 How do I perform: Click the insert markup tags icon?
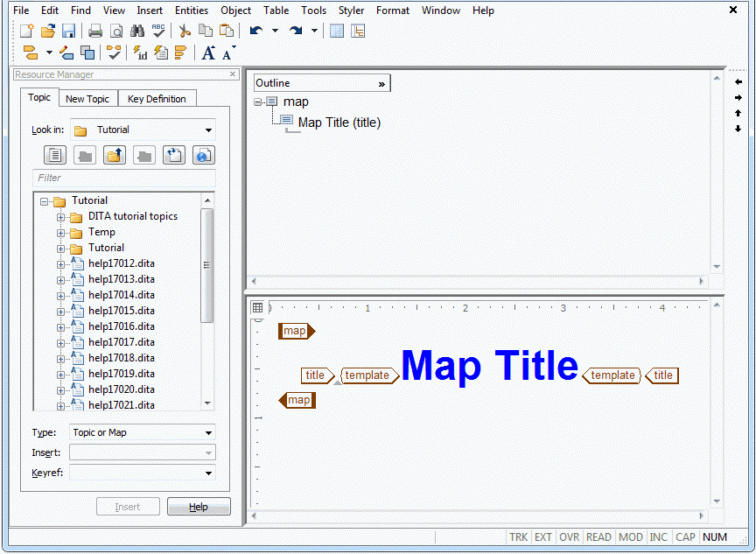31,53
